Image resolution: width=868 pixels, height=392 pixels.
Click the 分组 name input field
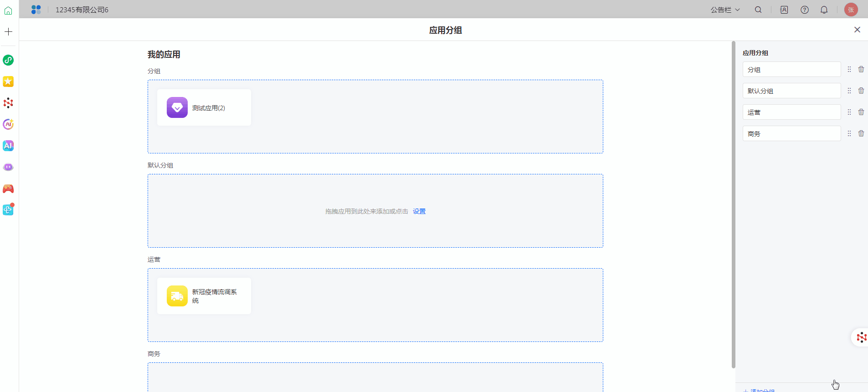tap(791, 70)
